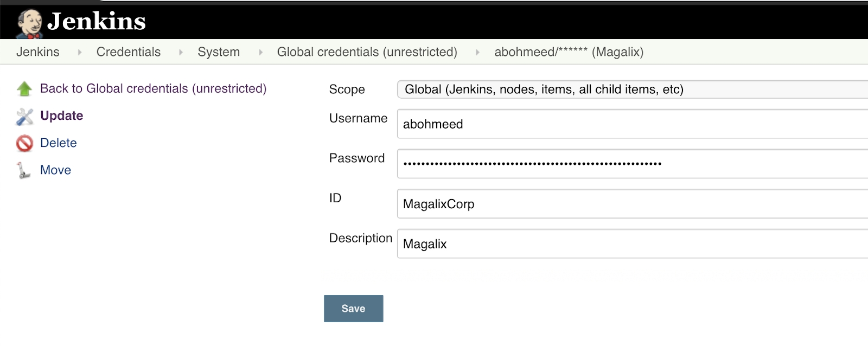Expand the arrow after Credentials breadcrumb
Screen dimensions: 868x346
[181, 53]
